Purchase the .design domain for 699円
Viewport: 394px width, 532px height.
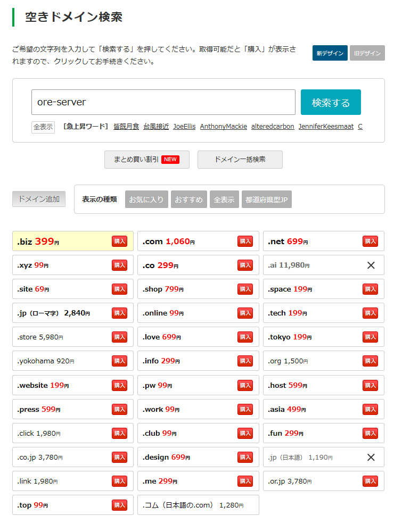(245, 458)
